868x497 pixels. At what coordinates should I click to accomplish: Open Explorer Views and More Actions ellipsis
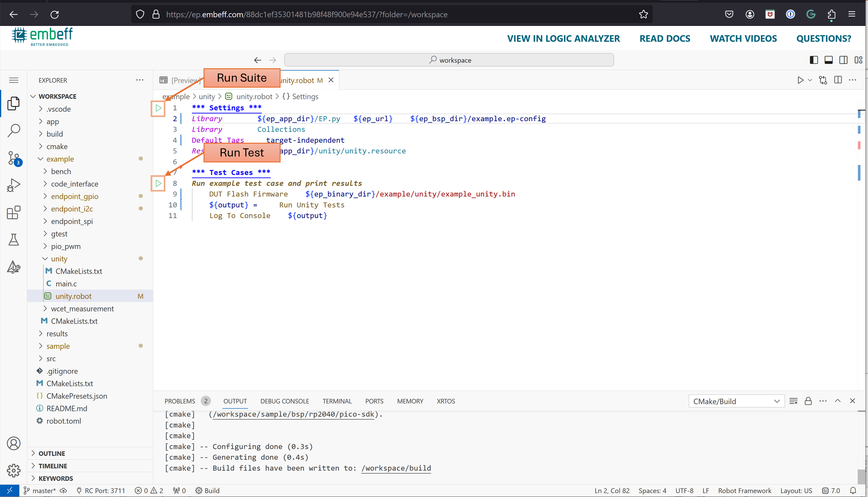coord(140,80)
